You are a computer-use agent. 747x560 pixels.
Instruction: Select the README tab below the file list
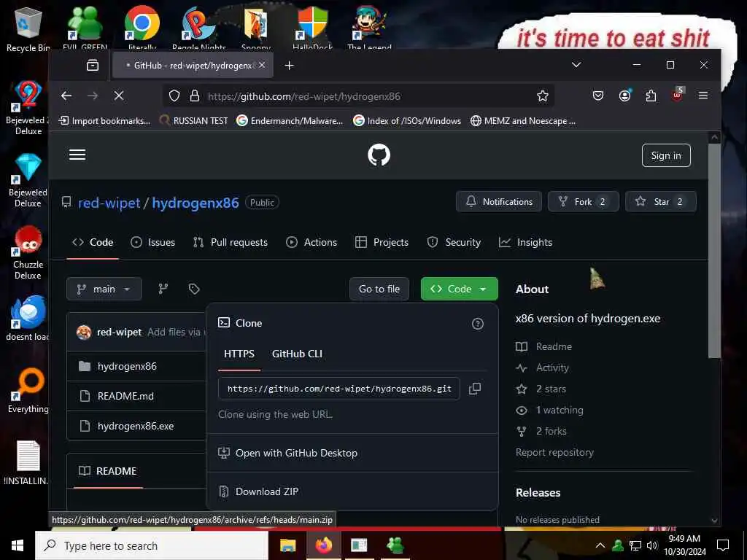[108, 471]
